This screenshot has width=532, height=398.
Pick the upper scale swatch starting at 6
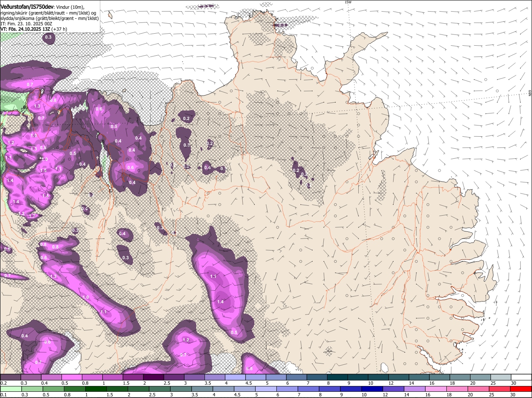296,377
